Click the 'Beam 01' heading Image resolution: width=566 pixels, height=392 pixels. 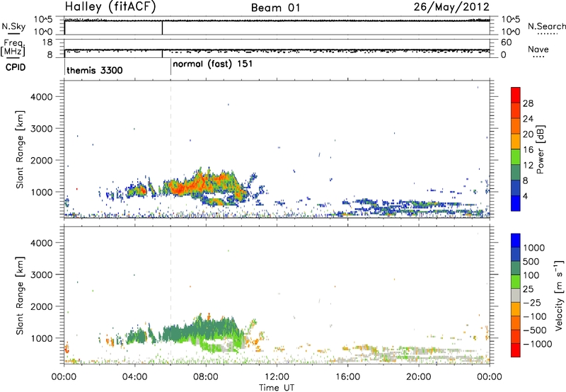pyautogui.click(x=275, y=8)
